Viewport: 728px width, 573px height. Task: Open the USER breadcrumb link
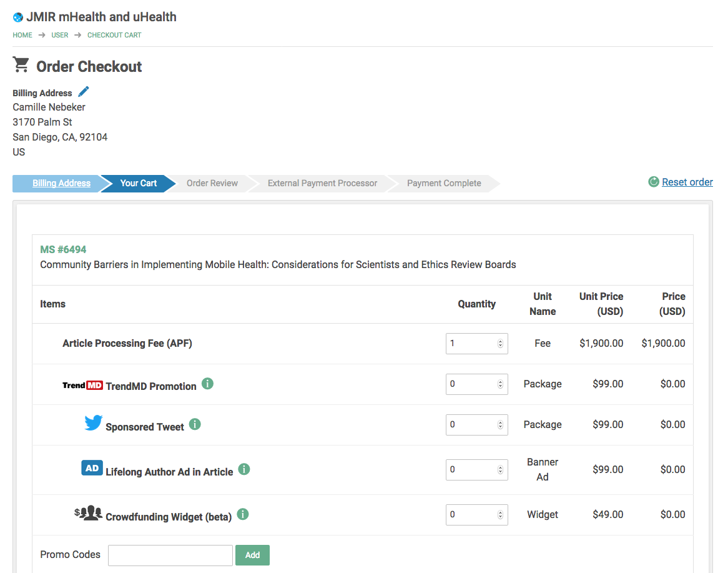click(x=60, y=35)
